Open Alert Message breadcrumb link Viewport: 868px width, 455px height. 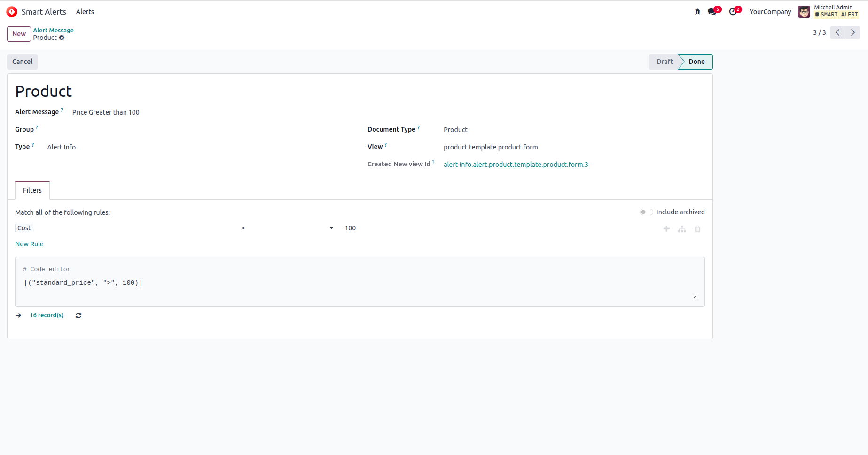tap(53, 30)
